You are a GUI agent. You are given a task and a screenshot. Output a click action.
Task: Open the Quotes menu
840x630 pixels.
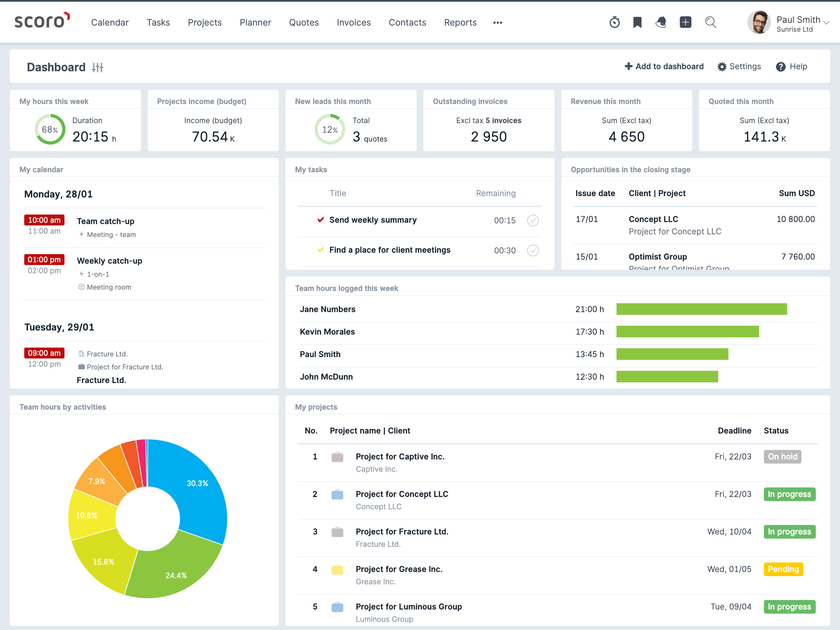pyautogui.click(x=304, y=23)
